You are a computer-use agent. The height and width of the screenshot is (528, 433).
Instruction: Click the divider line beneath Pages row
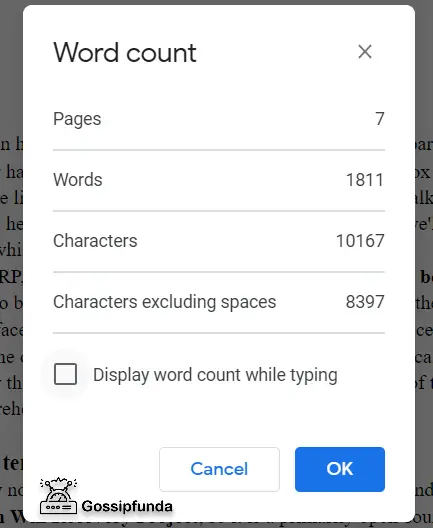pos(219,150)
